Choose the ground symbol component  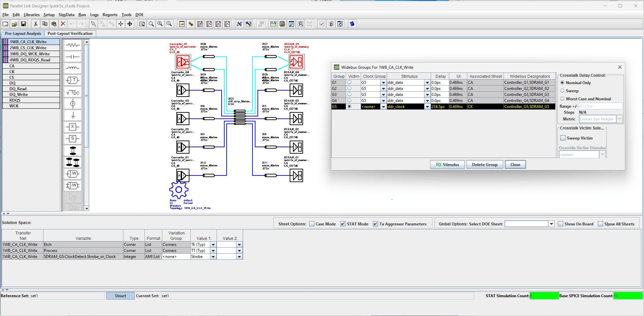coord(73,115)
